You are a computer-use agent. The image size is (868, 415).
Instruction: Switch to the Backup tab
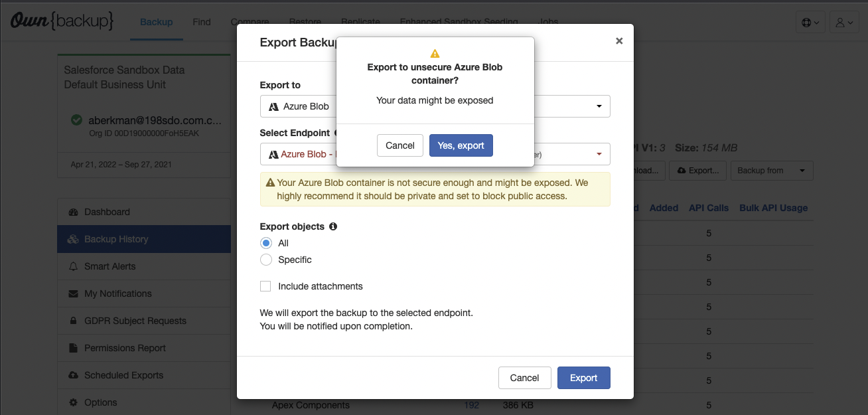157,22
